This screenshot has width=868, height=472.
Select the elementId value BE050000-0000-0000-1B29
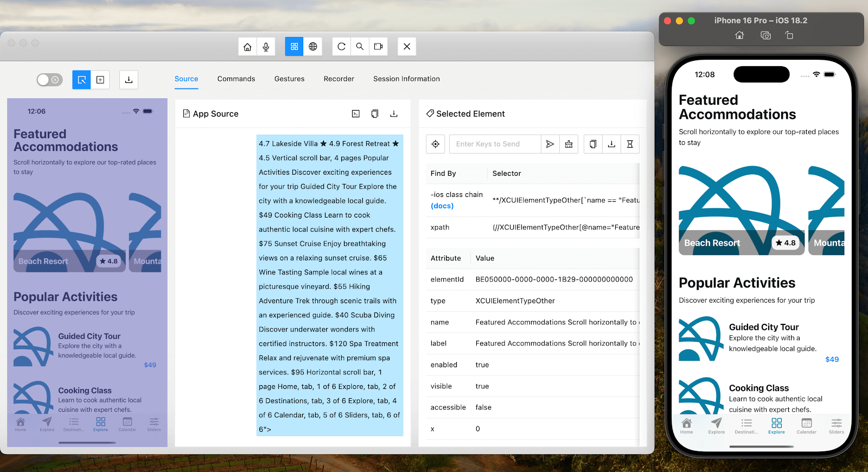(554, 279)
